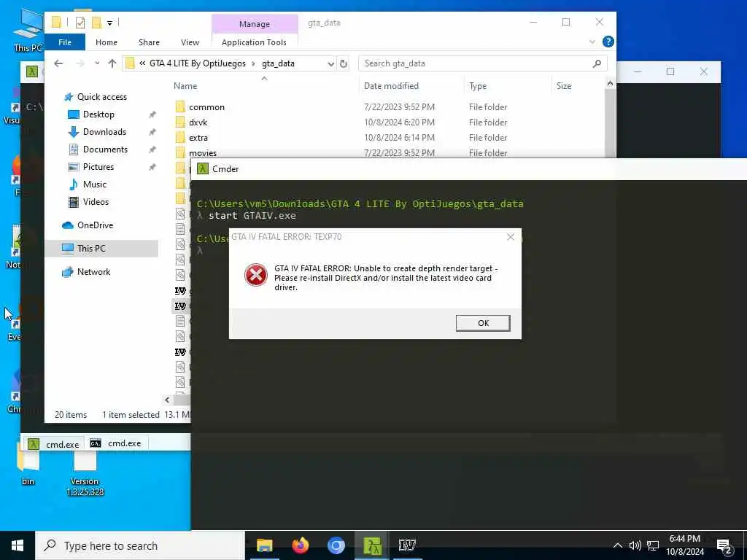Screen dimensions: 747x560
Task: Switch to Cmder on the taskbar
Action: (371, 545)
